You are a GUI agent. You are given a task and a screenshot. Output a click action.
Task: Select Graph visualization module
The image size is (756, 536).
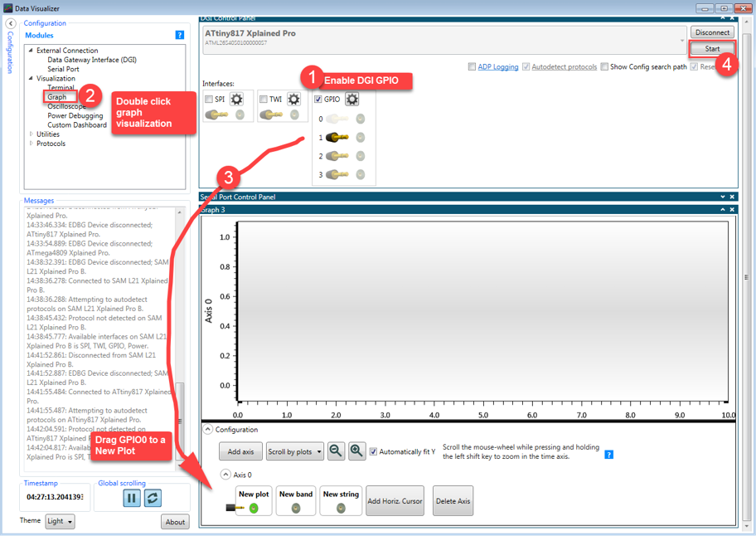[57, 97]
